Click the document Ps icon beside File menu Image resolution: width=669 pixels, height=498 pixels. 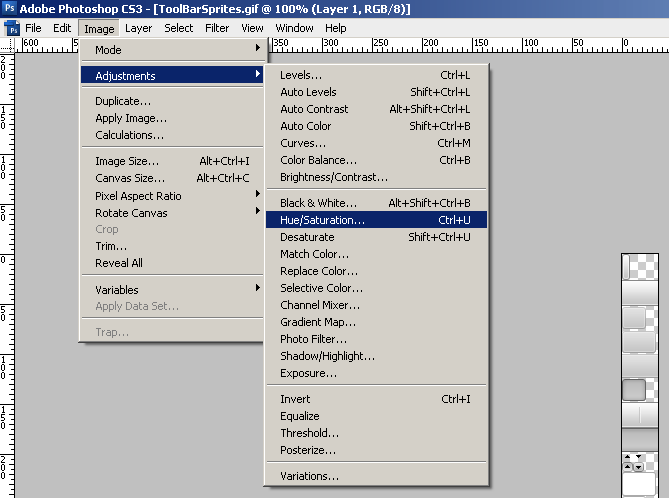click(12, 28)
